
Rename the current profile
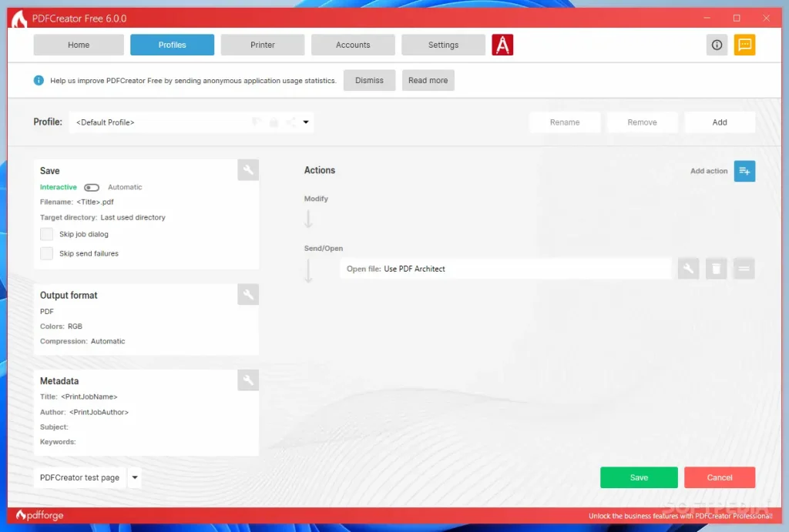tap(565, 122)
